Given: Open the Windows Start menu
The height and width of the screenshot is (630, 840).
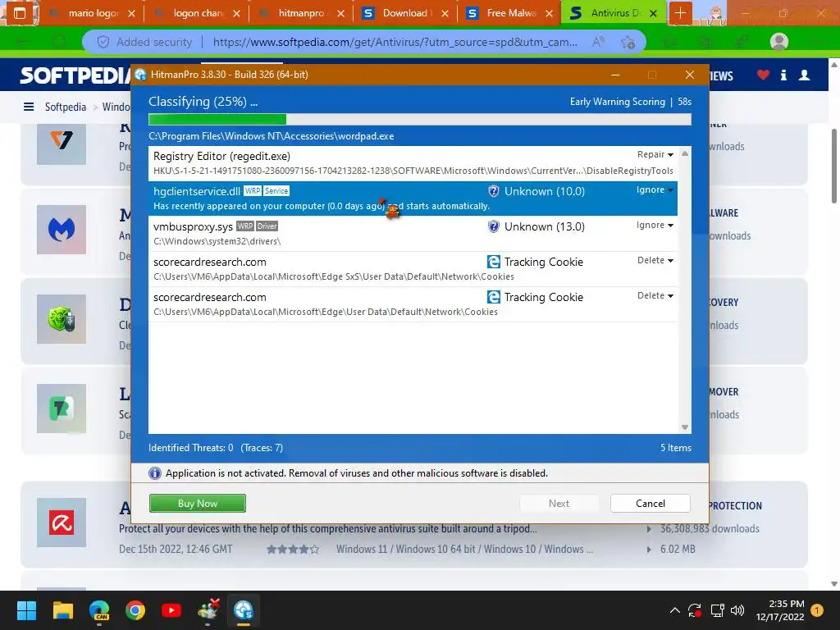Looking at the screenshot, I should pos(26,610).
